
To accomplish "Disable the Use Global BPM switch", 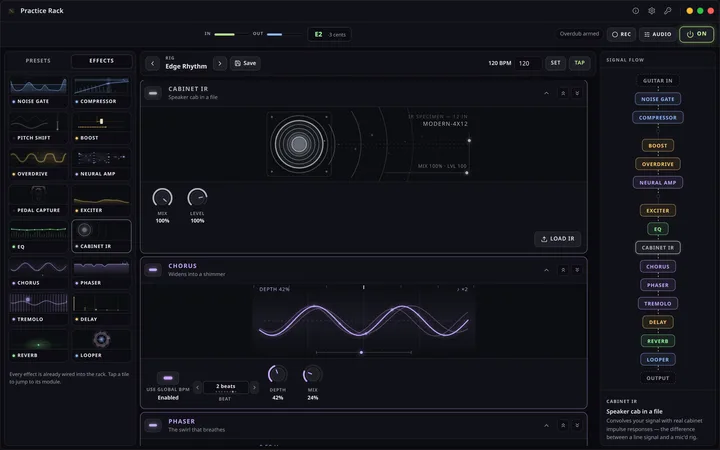I will coord(168,378).
